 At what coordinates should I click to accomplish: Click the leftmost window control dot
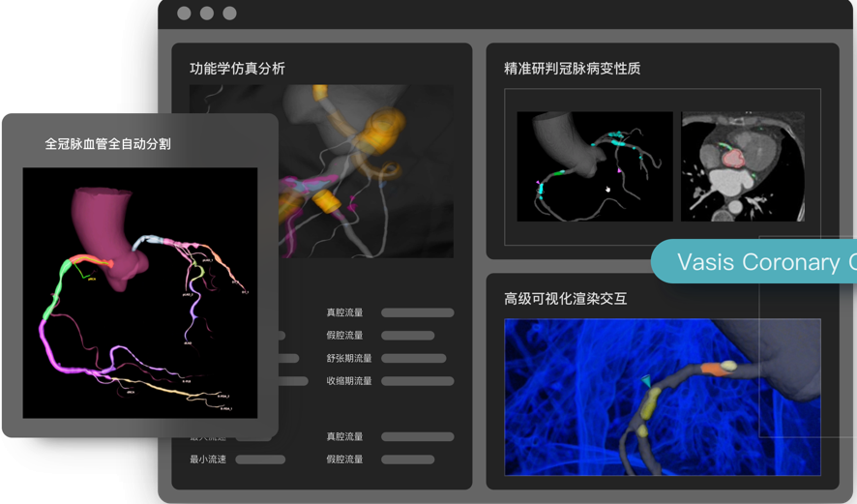pyautogui.click(x=183, y=14)
